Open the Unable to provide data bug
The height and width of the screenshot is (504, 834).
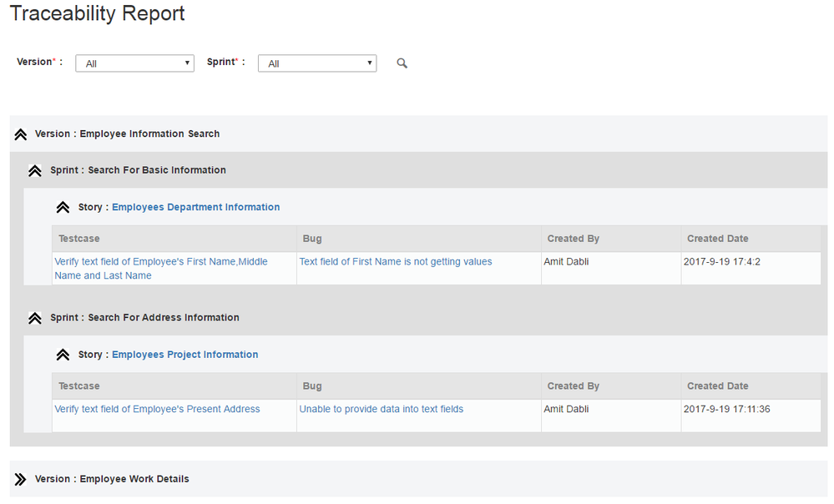coord(381,408)
